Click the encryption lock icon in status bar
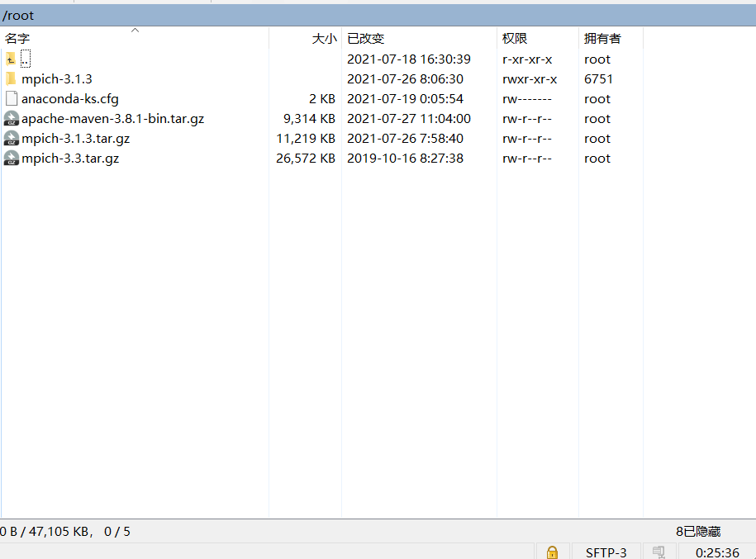Screen dimensions: 756x559 point(551,552)
